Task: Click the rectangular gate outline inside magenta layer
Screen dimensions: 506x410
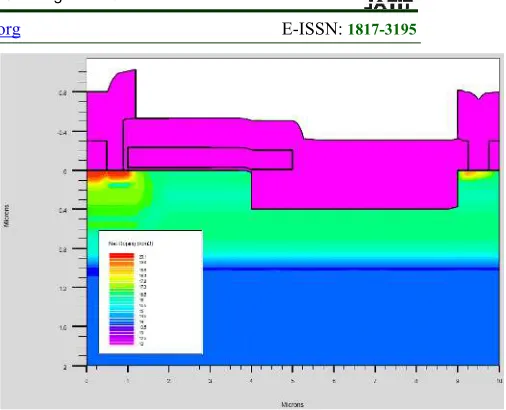Action: (210, 157)
